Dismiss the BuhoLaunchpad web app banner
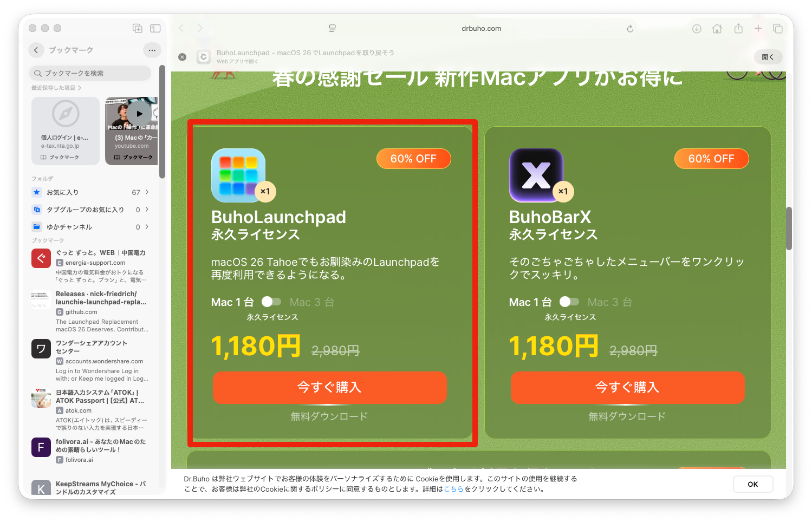Screen dimensions: 812x522 [x=183, y=57]
